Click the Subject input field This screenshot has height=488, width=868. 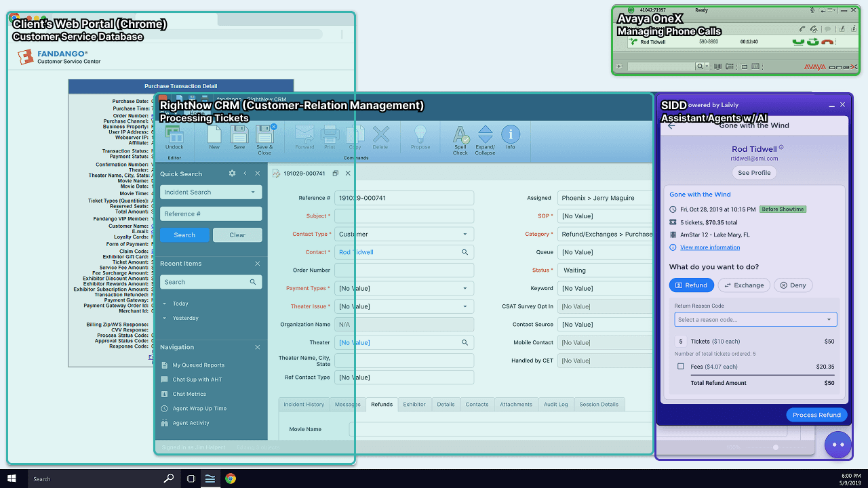(x=404, y=216)
